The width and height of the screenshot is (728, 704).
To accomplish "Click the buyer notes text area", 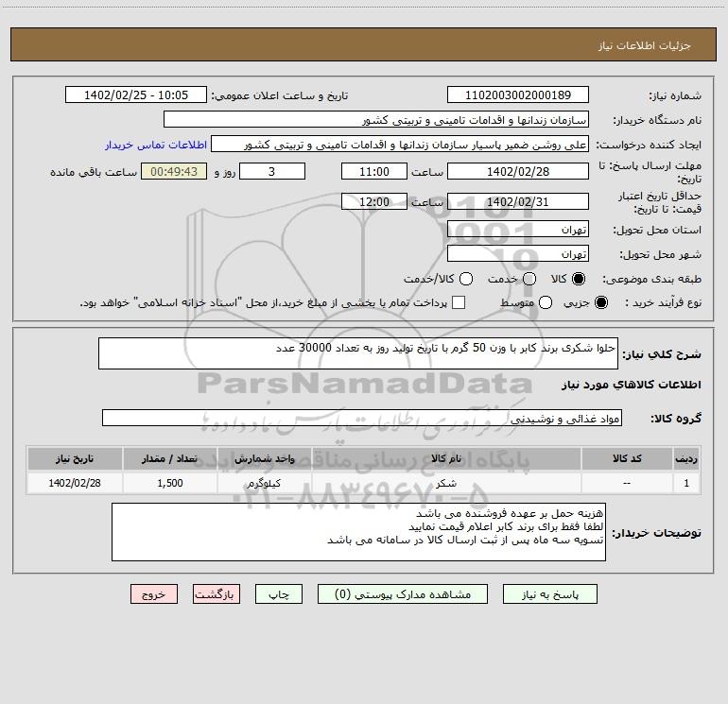I will pos(358,532).
